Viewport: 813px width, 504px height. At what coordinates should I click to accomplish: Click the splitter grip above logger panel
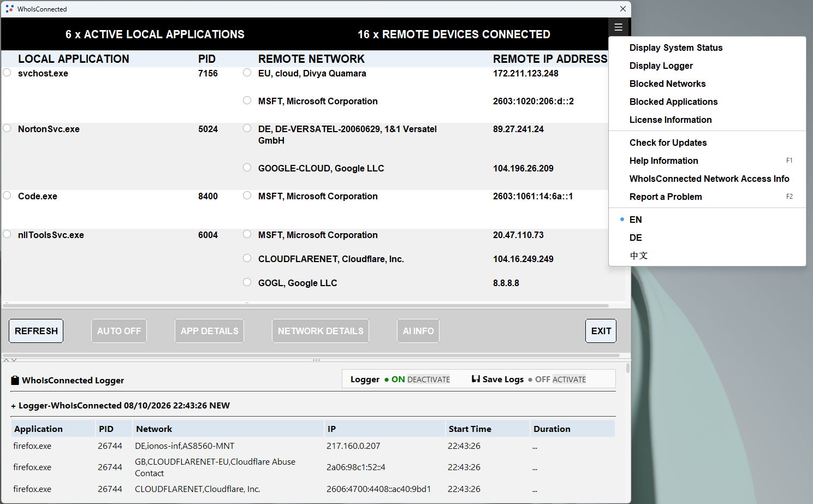316,360
